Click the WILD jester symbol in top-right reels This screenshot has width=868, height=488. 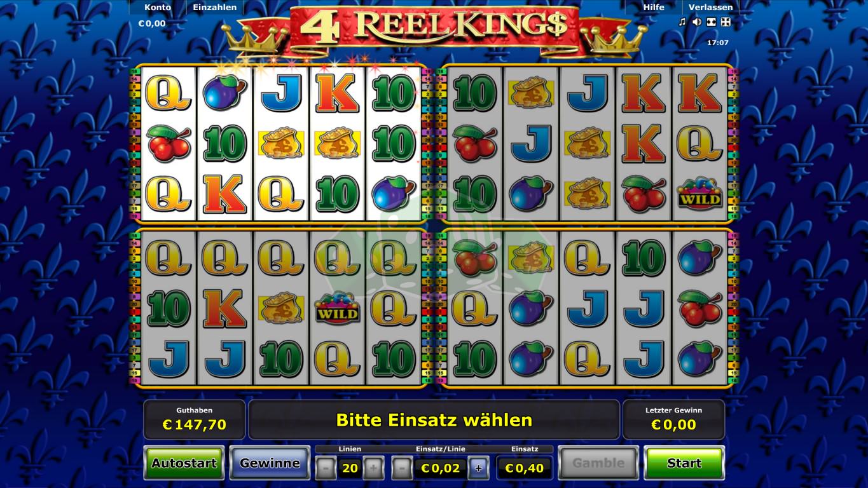point(699,194)
